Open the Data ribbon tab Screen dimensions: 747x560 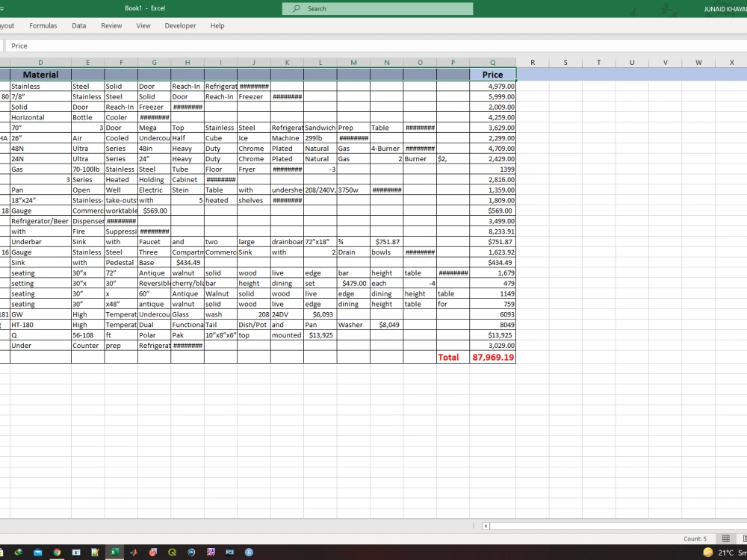79,25
